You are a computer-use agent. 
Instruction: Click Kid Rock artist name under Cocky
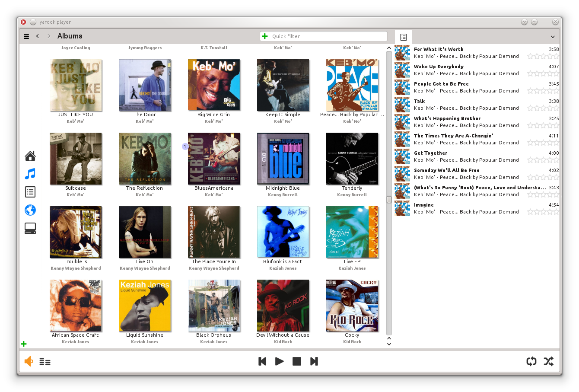point(352,342)
